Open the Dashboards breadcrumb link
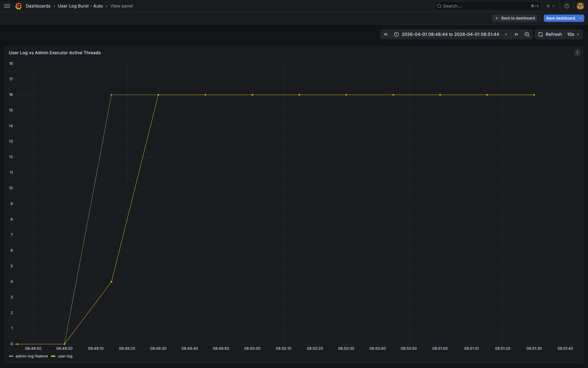The width and height of the screenshot is (588, 368). pos(38,6)
